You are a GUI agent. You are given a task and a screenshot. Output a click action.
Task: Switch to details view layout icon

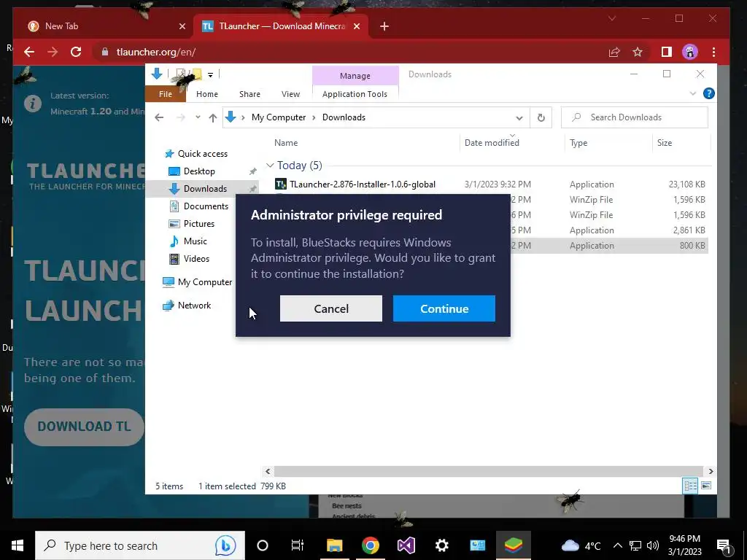click(x=690, y=486)
